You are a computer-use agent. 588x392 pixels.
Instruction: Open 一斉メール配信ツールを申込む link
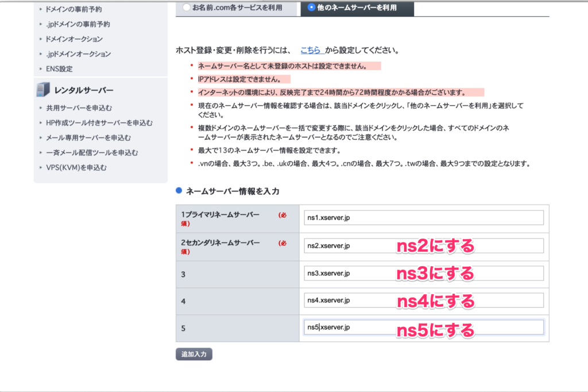[x=92, y=153]
